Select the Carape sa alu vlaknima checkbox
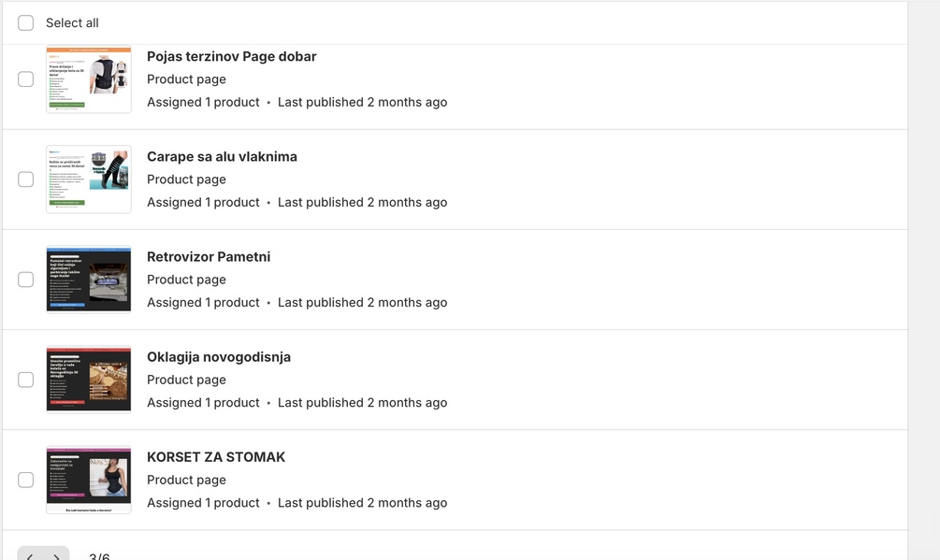 tap(26, 179)
